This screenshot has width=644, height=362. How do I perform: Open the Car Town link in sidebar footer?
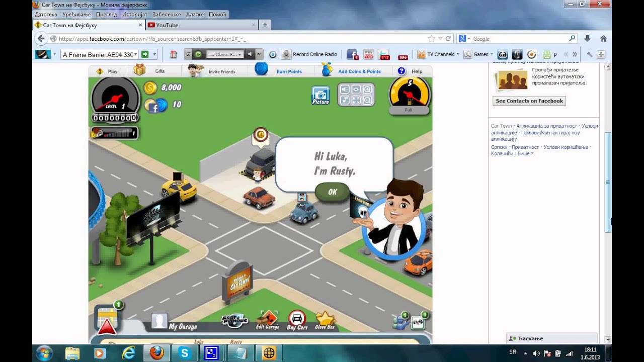click(x=501, y=126)
